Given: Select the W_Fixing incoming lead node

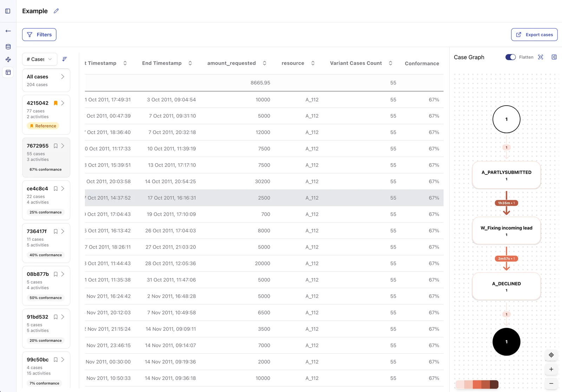Looking at the screenshot, I should 506,231.
